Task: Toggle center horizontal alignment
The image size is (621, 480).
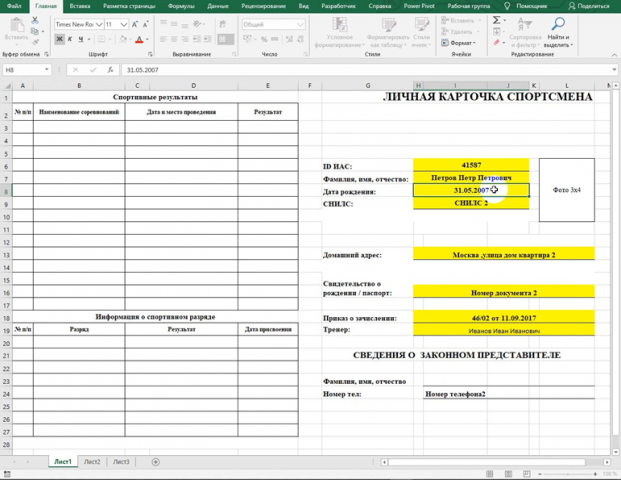Action: pyautogui.click(x=174, y=39)
